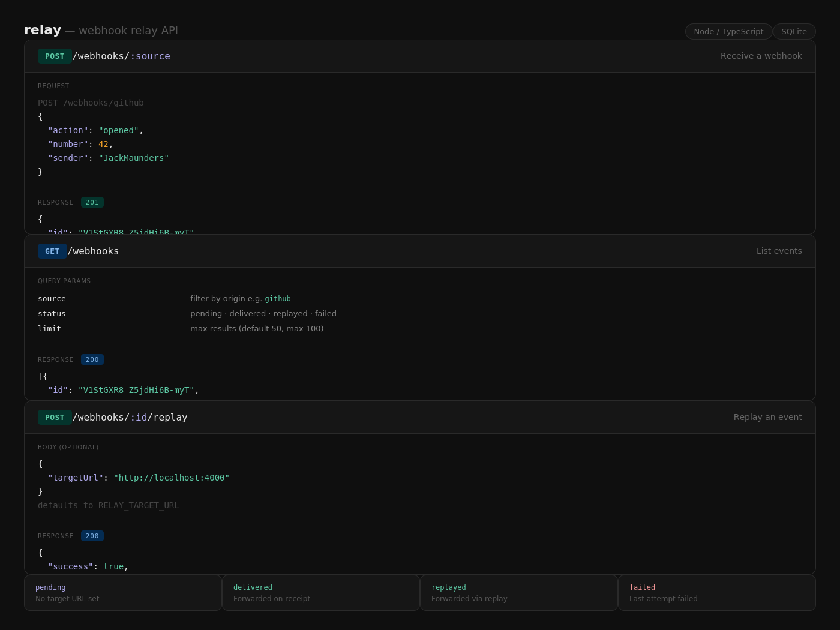Click the replayed status card
This screenshot has height=630, width=840.
coord(519,593)
